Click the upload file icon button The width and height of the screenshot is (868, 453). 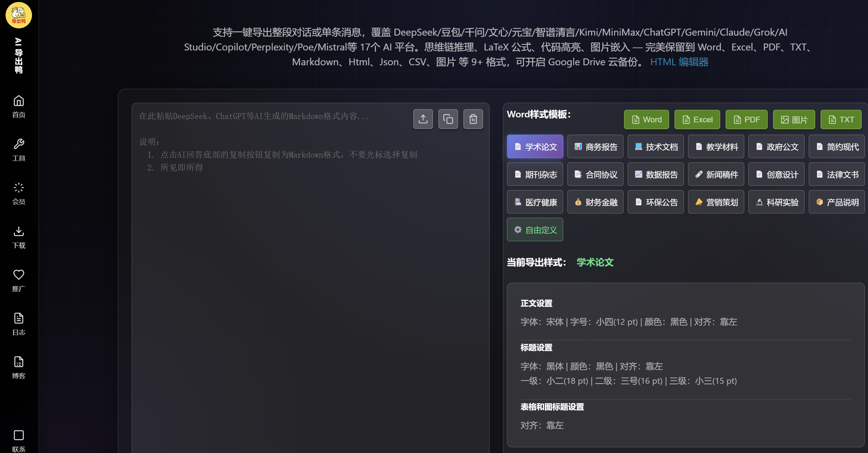[x=423, y=119]
